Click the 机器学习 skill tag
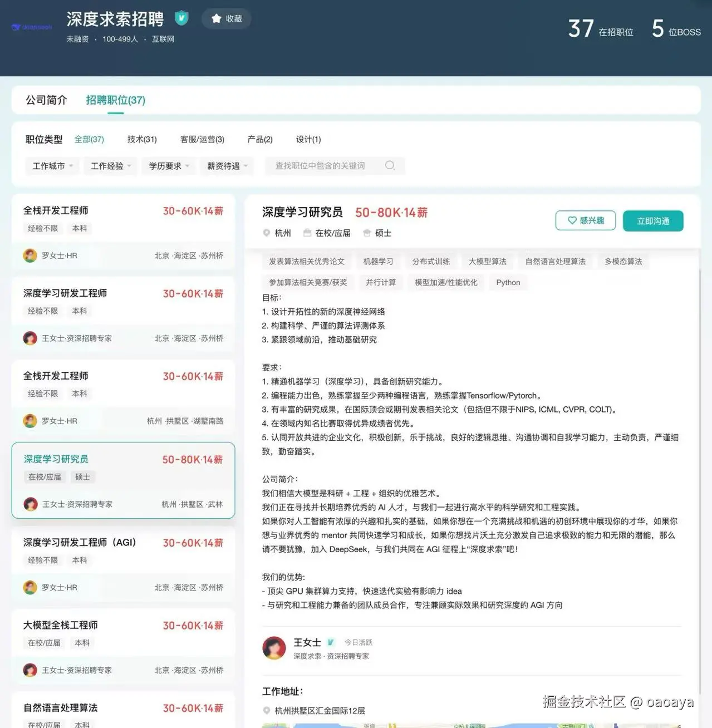712x728 pixels. (379, 262)
